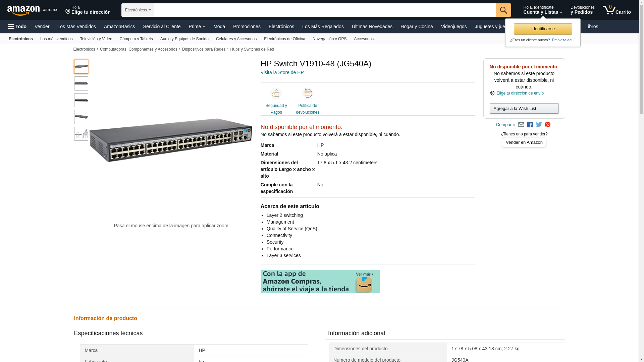
Task: Select Celulares y Accesorios subcategory tab
Action: pyautogui.click(x=236, y=39)
